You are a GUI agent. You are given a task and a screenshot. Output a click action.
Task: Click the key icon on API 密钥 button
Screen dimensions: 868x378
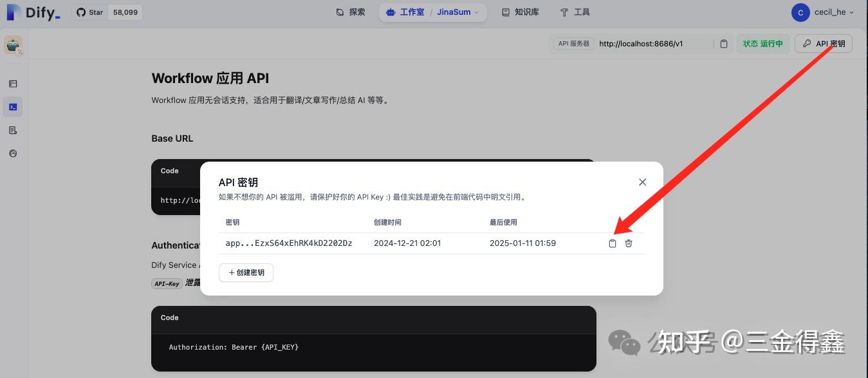pos(807,43)
